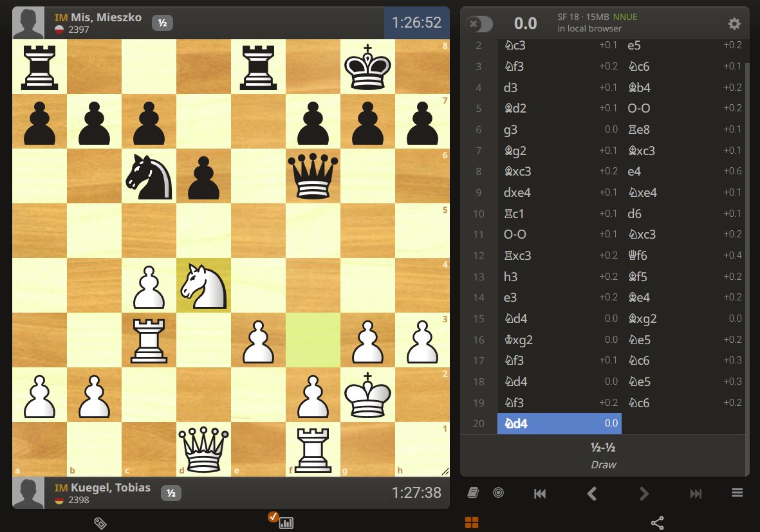Select move 5 Bd2
The image size is (760, 532).
coord(559,108)
